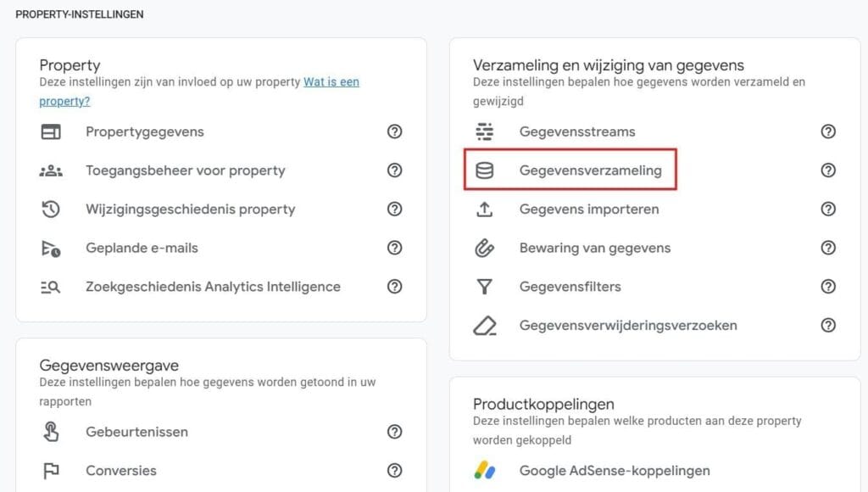Select the funnel icon for Gegevensfilters
The image size is (868, 492).
[484, 287]
